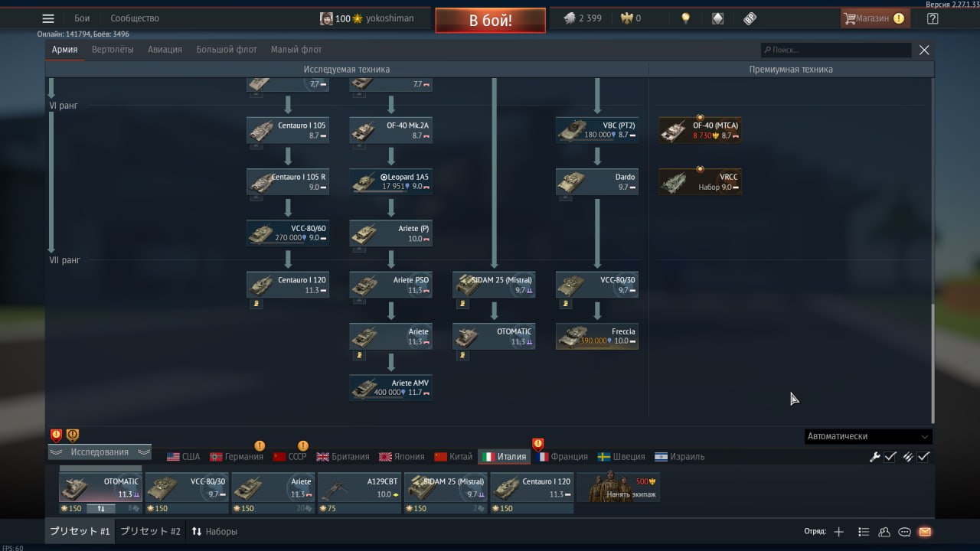Click the silver lions currency icon

click(x=570, y=18)
